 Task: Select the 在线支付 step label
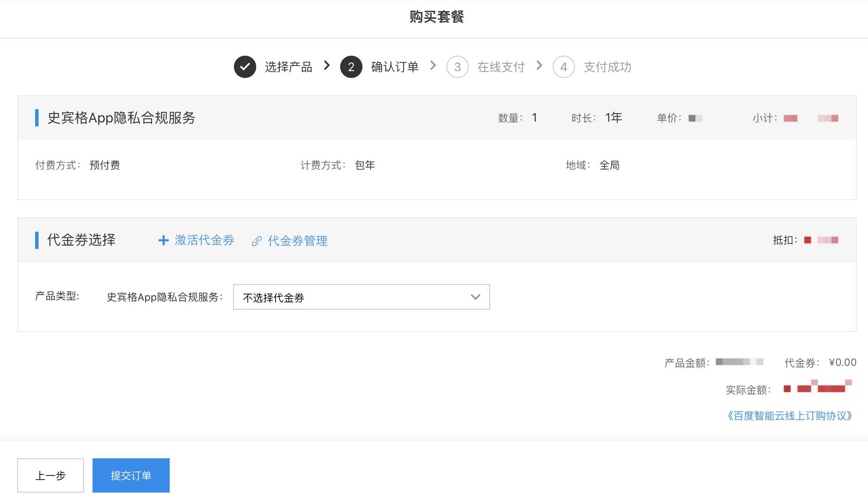pos(501,67)
